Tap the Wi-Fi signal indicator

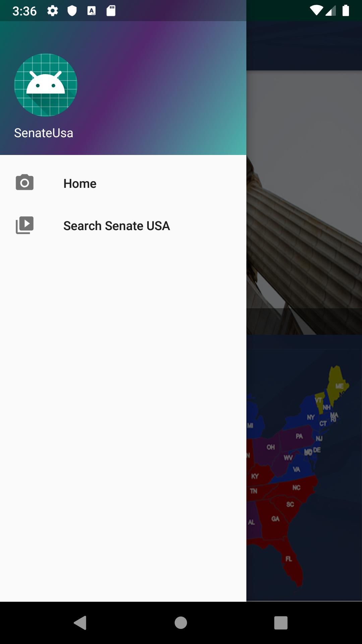pos(316,11)
